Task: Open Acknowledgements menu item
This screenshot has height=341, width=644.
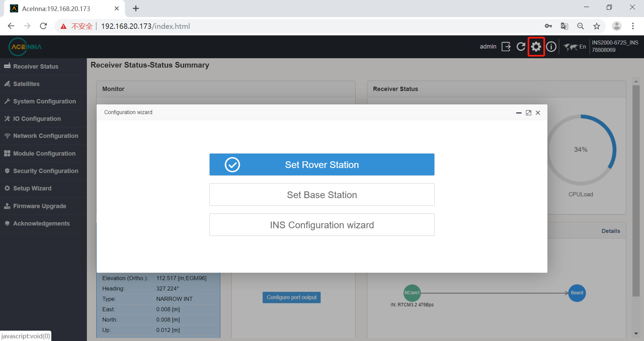Action: (44, 223)
